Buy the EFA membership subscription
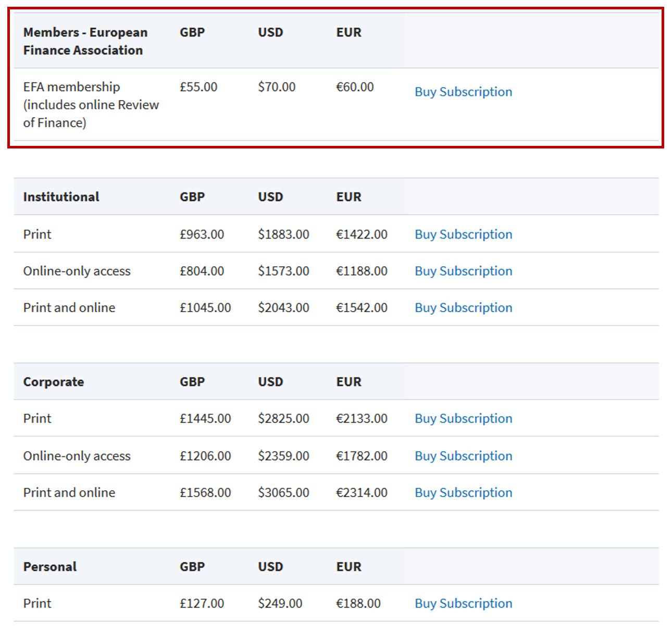Image resolution: width=672 pixels, height=633 pixels. 463,92
